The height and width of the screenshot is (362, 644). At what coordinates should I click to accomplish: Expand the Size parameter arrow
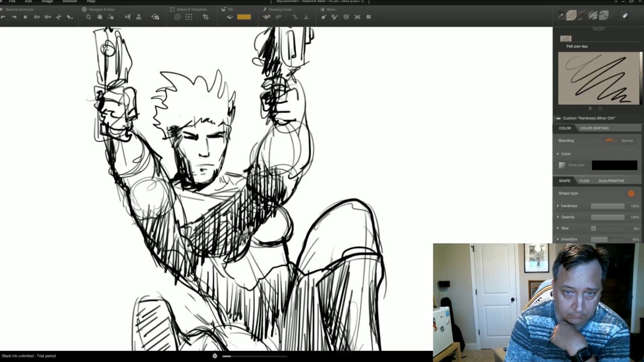pos(558,228)
